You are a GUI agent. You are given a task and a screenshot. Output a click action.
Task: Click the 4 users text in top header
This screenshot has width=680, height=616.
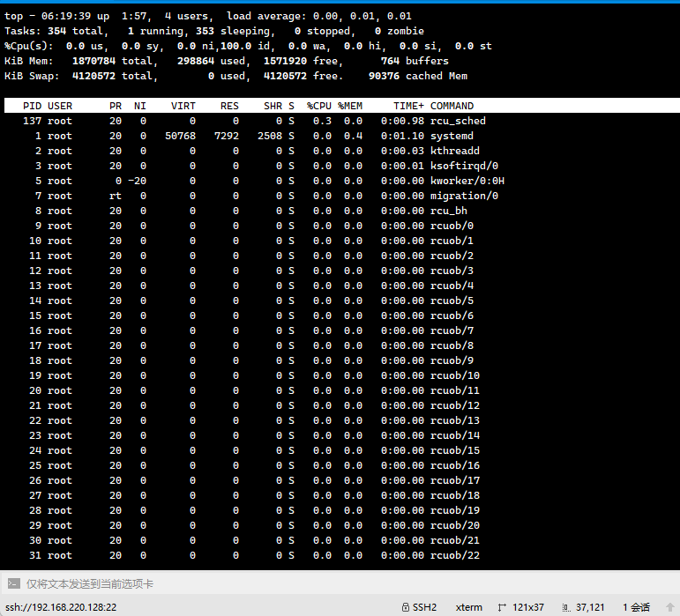coord(186,16)
